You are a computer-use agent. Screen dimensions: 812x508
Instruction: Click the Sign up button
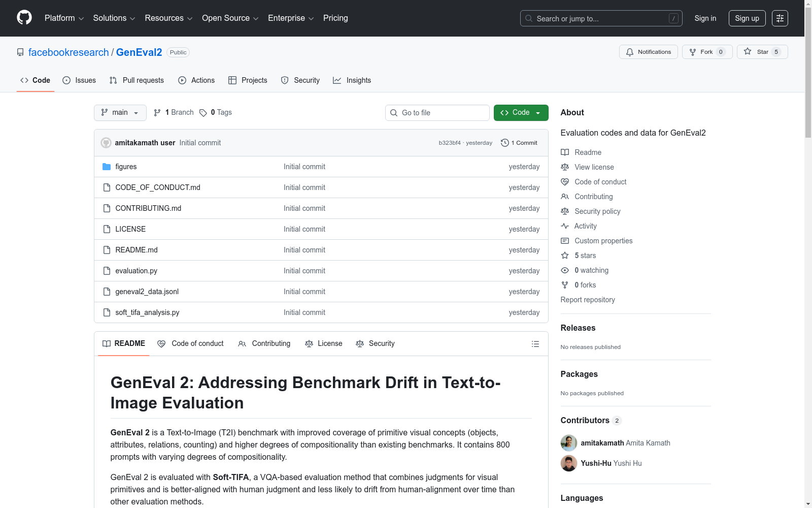tap(747, 18)
